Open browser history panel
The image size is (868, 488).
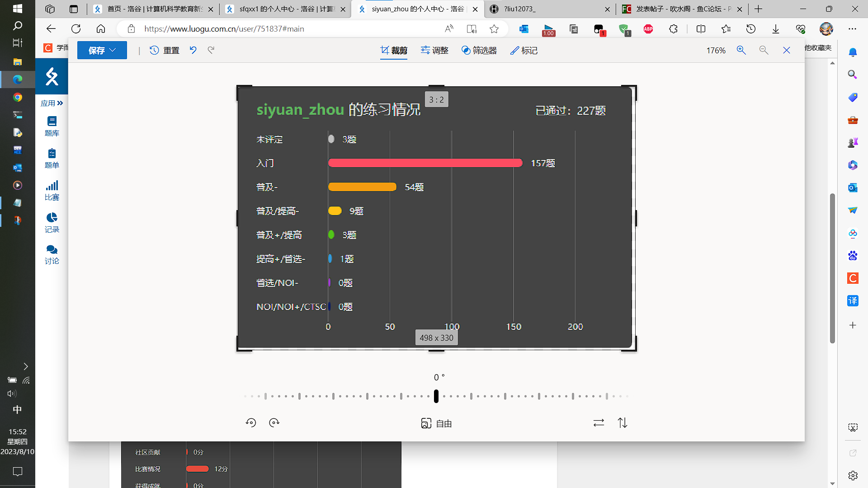click(751, 29)
